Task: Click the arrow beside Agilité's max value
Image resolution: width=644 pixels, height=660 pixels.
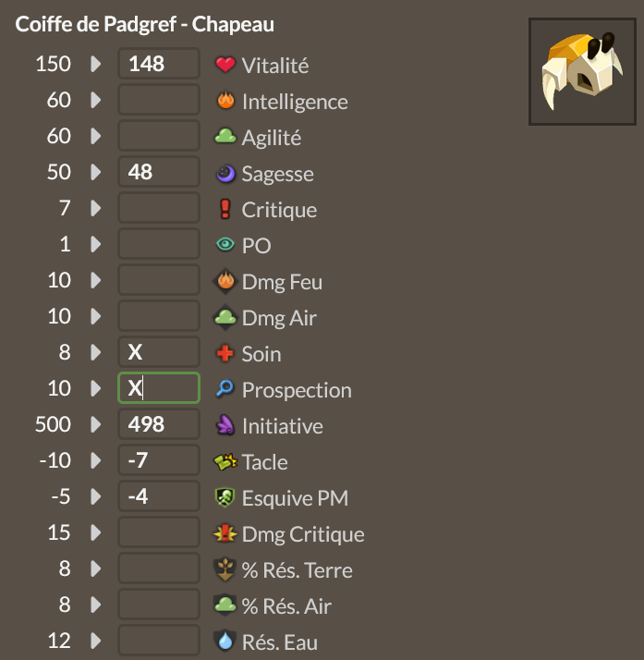Action: click(x=95, y=137)
